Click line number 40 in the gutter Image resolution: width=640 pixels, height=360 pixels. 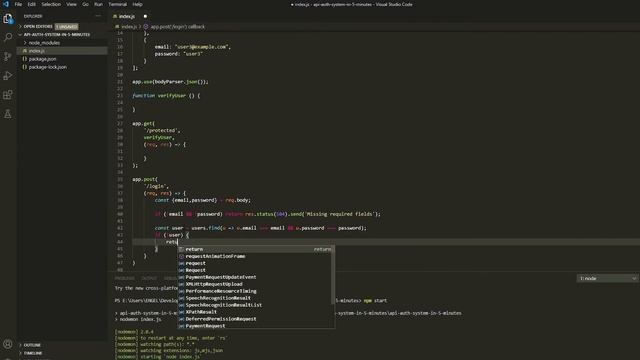coord(120,214)
